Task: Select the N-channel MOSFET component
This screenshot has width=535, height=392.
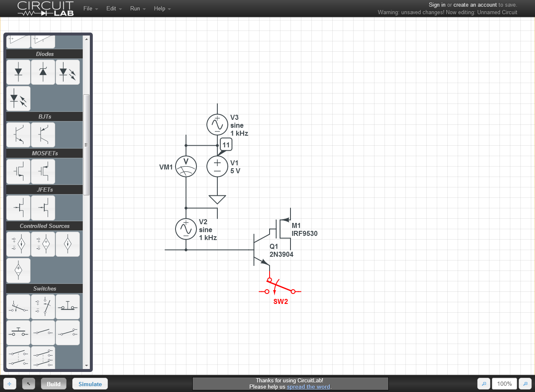Action: pos(18,172)
